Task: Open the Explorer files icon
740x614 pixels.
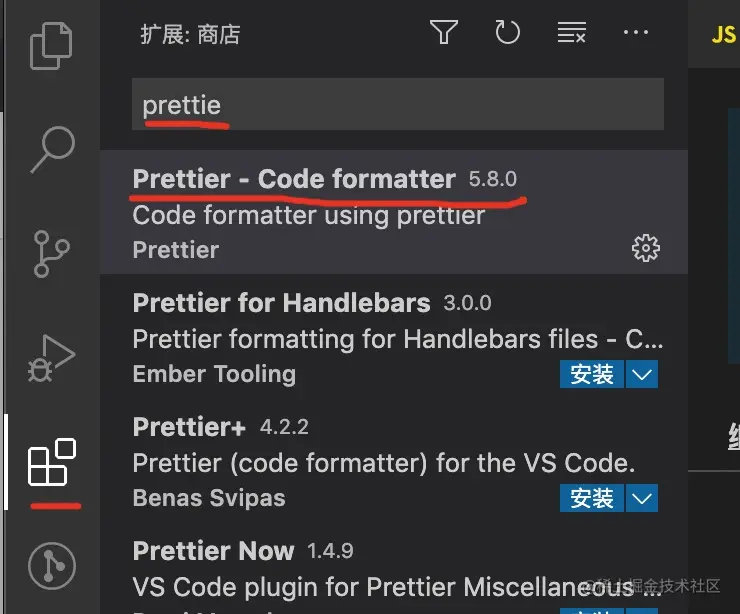Action: point(51,47)
